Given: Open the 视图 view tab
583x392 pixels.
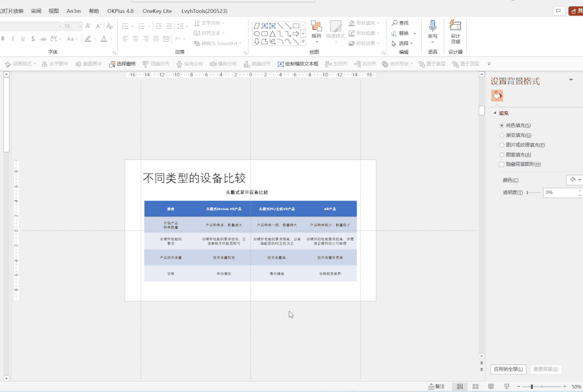Looking at the screenshot, I should tap(53, 11).
